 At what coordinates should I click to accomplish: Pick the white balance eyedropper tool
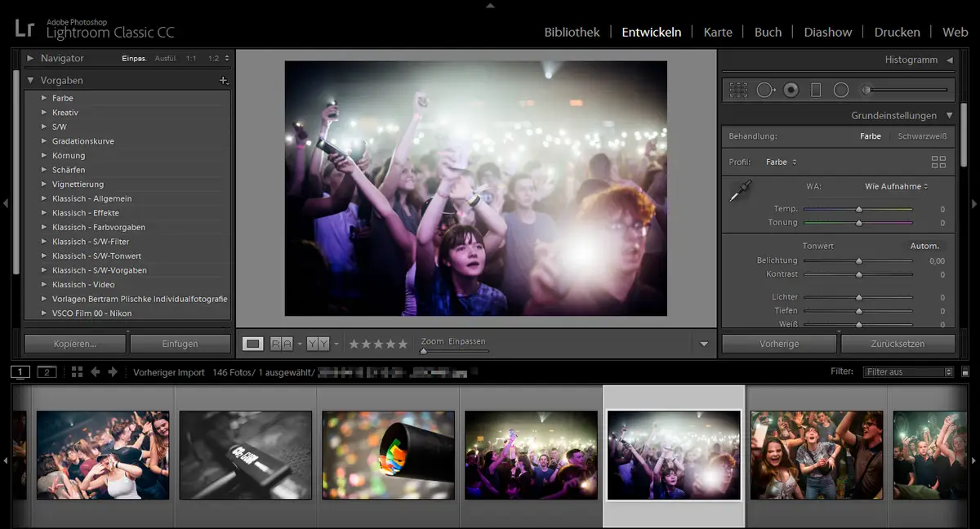point(740,193)
